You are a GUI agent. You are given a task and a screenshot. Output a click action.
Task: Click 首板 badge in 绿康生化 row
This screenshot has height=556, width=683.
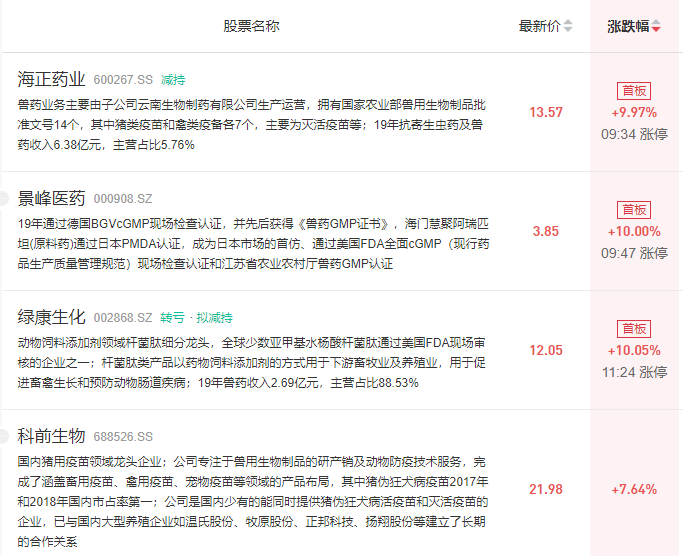[x=634, y=329]
